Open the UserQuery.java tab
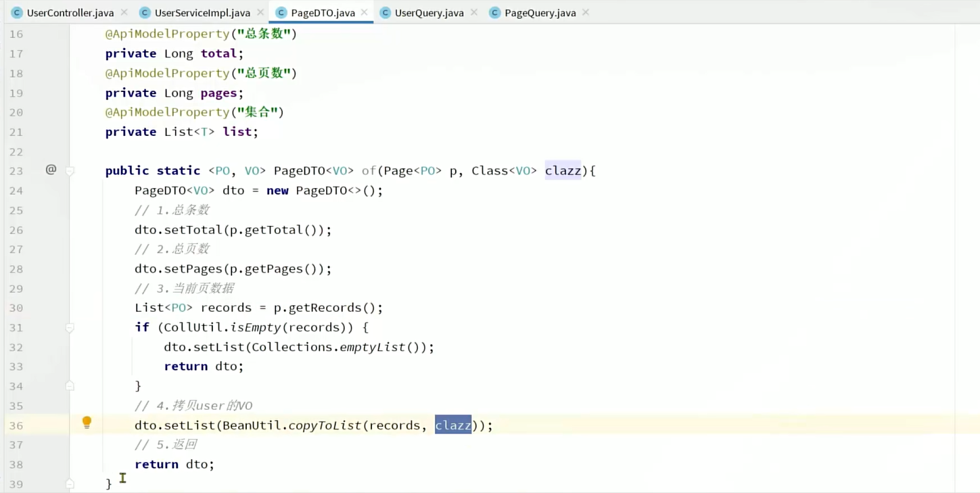The image size is (980, 493). click(x=429, y=13)
